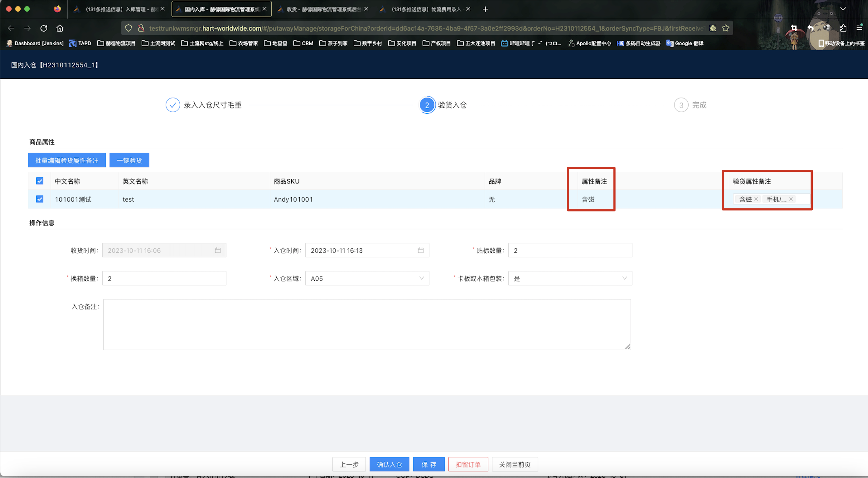Click the QR code icon in address bar
This screenshot has width=868, height=478.
[713, 28]
